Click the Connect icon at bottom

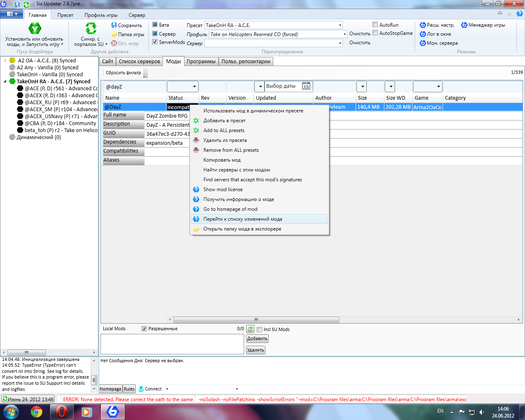click(x=141, y=389)
